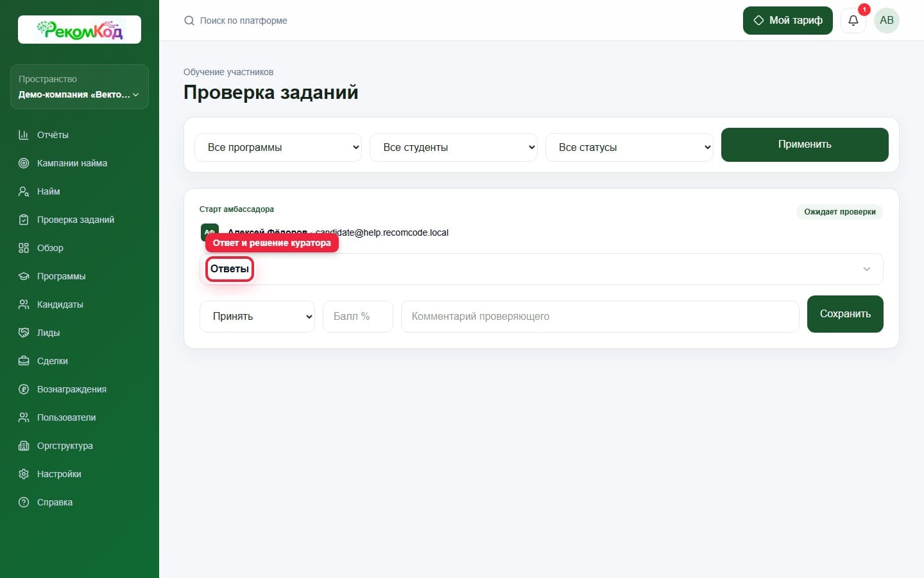
Task: Click the АФ student avatar
Action: pyautogui.click(x=210, y=232)
